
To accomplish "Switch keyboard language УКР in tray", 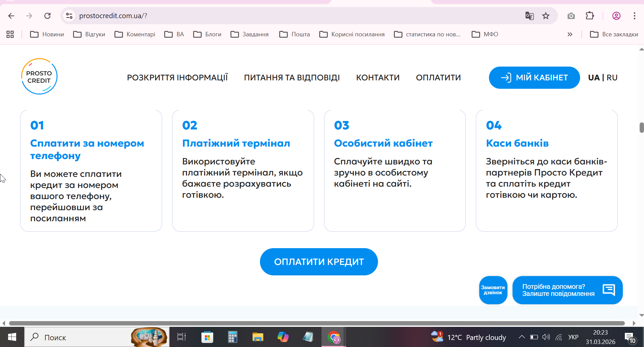I will click(x=573, y=337).
